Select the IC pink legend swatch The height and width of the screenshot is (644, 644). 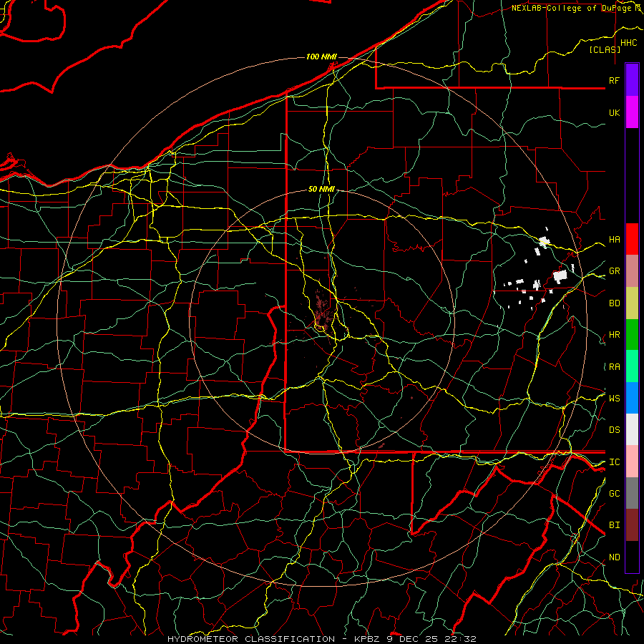(632, 462)
